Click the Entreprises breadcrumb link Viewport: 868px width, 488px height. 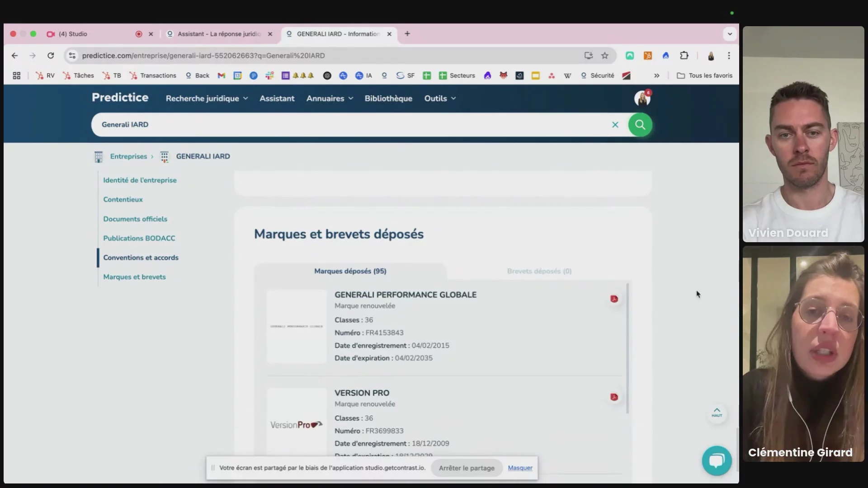pyautogui.click(x=128, y=157)
